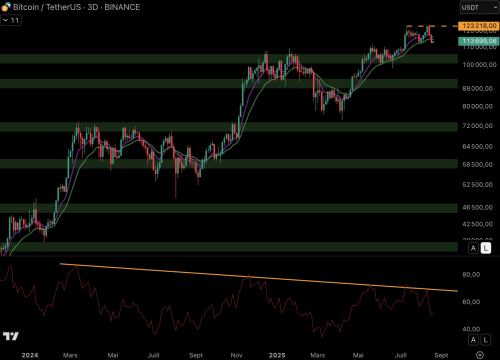Screen dimensions: 500x360
Task: Select the green support zone near 72 000
Action: [x=229, y=127]
